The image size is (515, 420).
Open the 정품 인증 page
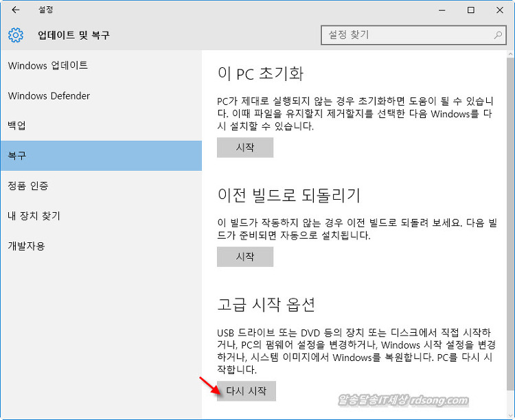28,186
